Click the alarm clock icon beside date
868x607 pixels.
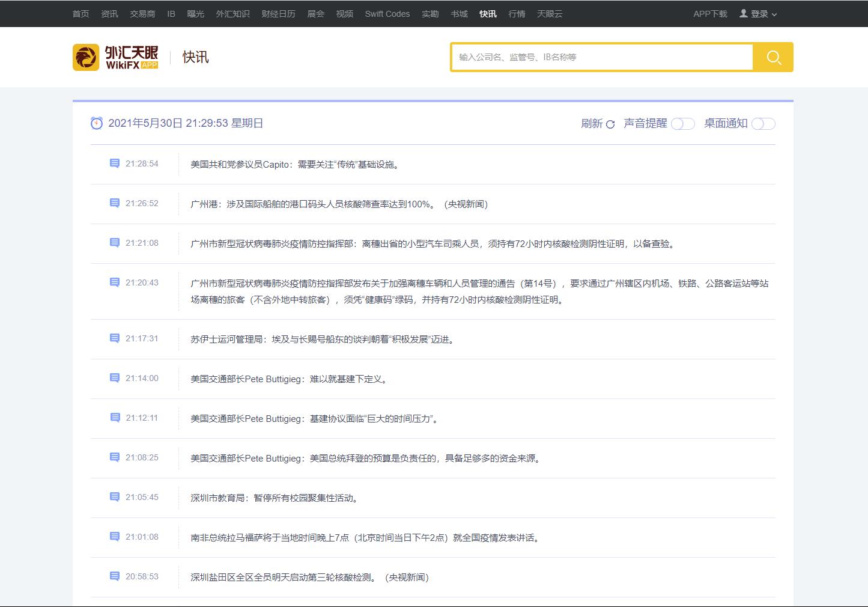97,123
